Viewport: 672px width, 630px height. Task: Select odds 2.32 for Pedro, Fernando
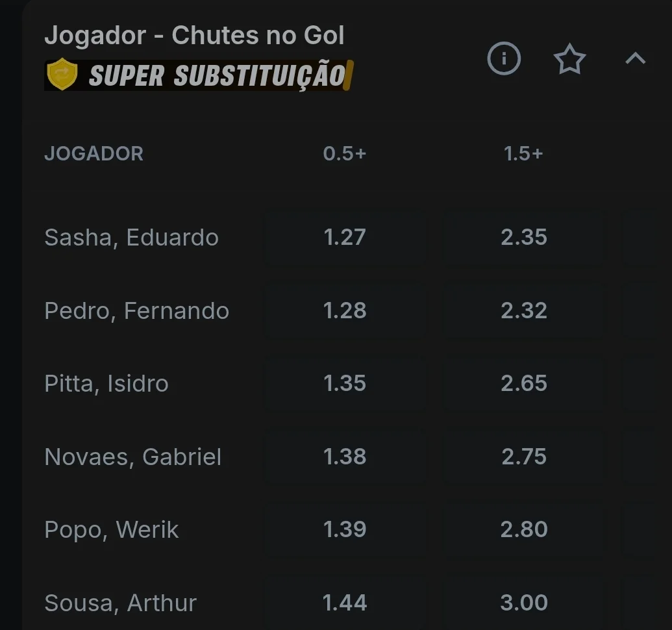523,310
